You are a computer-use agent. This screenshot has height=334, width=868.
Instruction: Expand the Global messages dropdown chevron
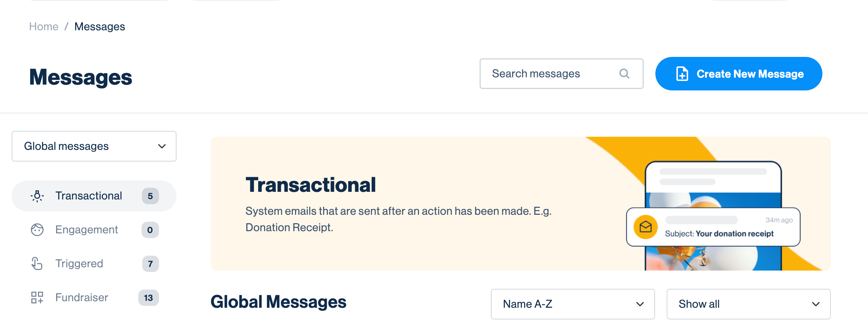(162, 146)
